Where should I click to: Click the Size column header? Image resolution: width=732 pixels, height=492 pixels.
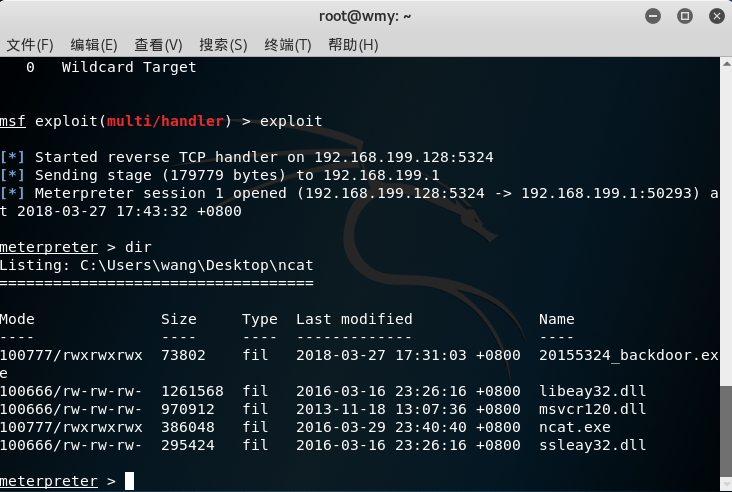(179, 319)
